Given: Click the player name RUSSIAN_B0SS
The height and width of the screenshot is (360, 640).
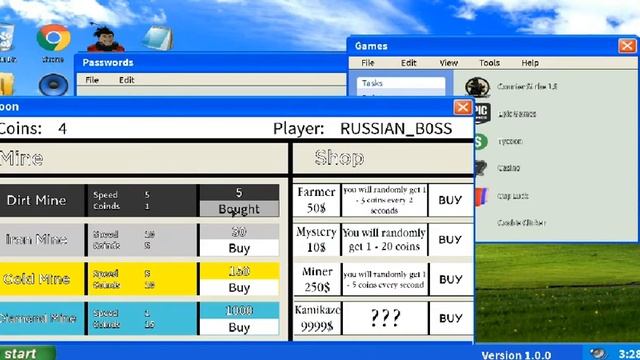Looking at the screenshot, I should click(x=396, y=129).
